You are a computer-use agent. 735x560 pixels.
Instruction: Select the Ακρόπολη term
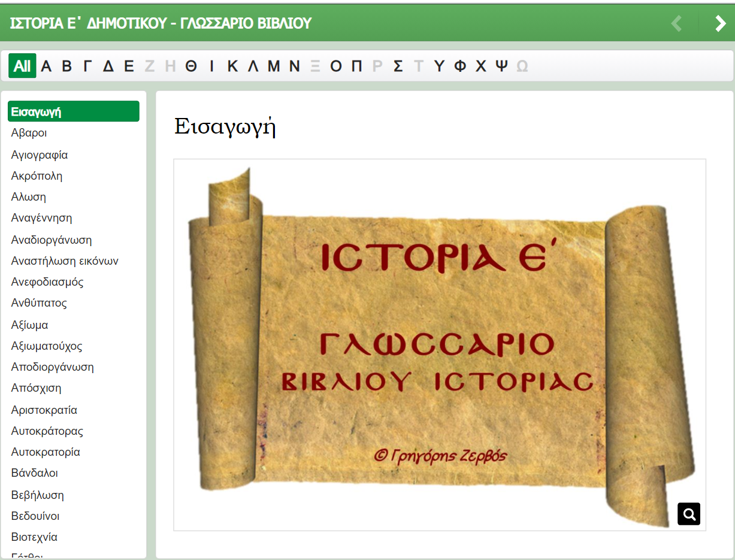click(x=37, y=176)
